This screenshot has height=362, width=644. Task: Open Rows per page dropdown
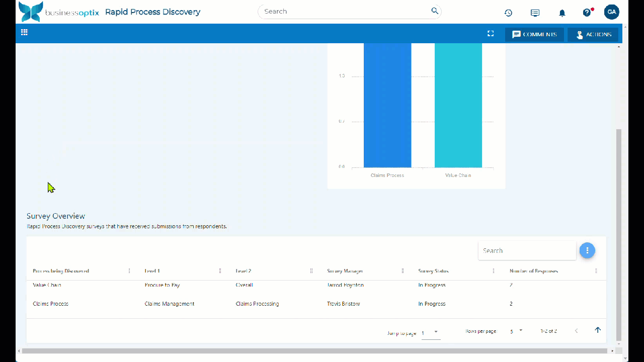(516, 331)
